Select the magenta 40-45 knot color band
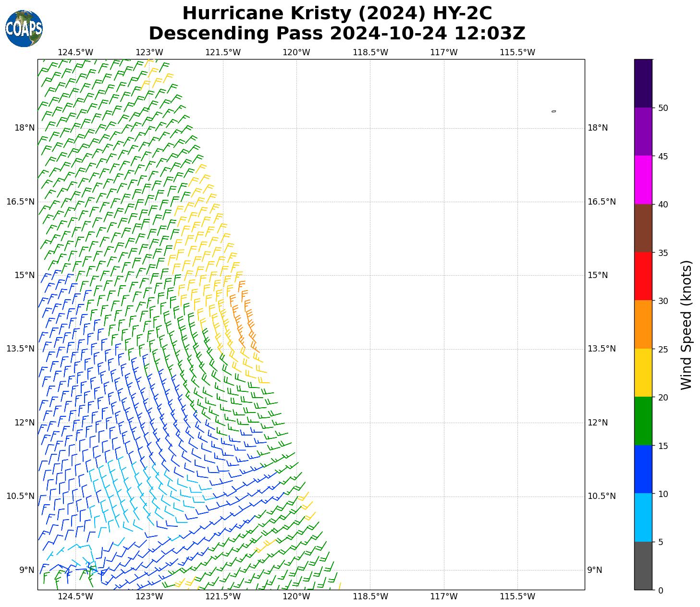Viewport: 700px width, 607px height. pyautogui.click(x=643, y=180)
